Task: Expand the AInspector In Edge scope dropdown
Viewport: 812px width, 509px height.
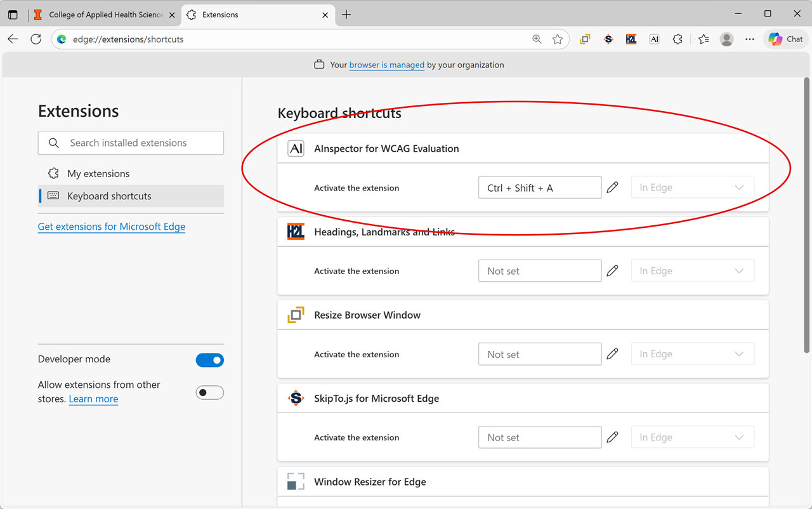Action: [x=692, y=188]
